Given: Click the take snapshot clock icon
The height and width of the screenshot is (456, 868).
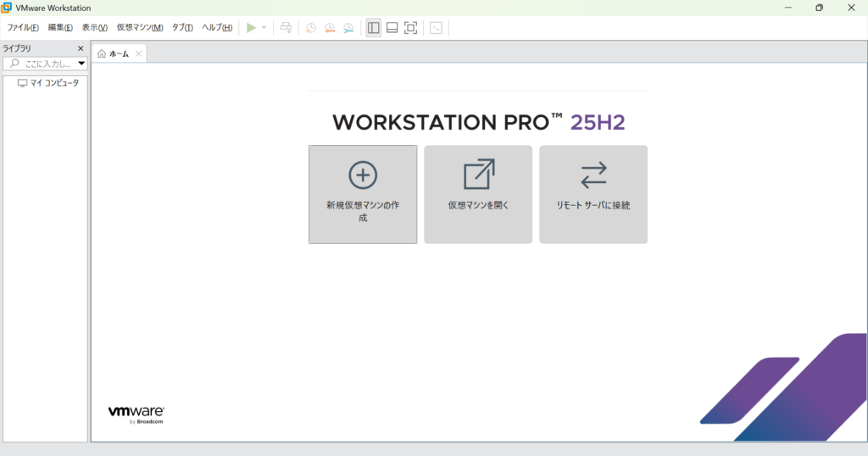Looking at the screenshot, I should coord(311,28).
